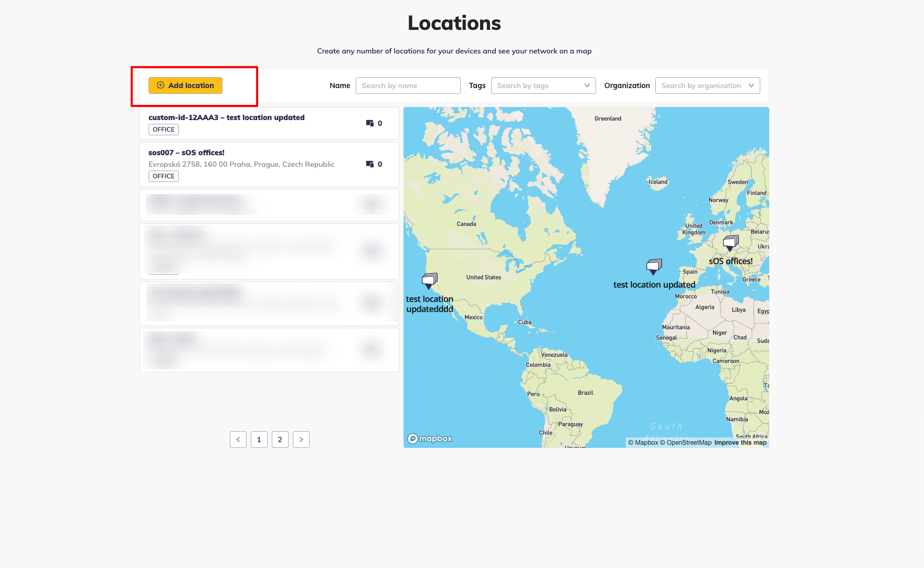The width and height of the screenshot is (924, 568).
Task: Click the Organization dropdown chevron arrow
Action: point(751,85)
